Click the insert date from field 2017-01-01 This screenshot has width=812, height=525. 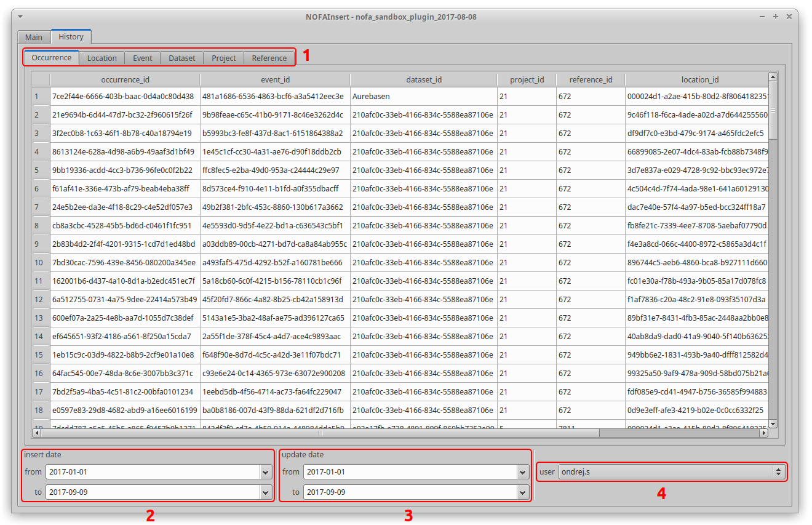click(153, 472)
